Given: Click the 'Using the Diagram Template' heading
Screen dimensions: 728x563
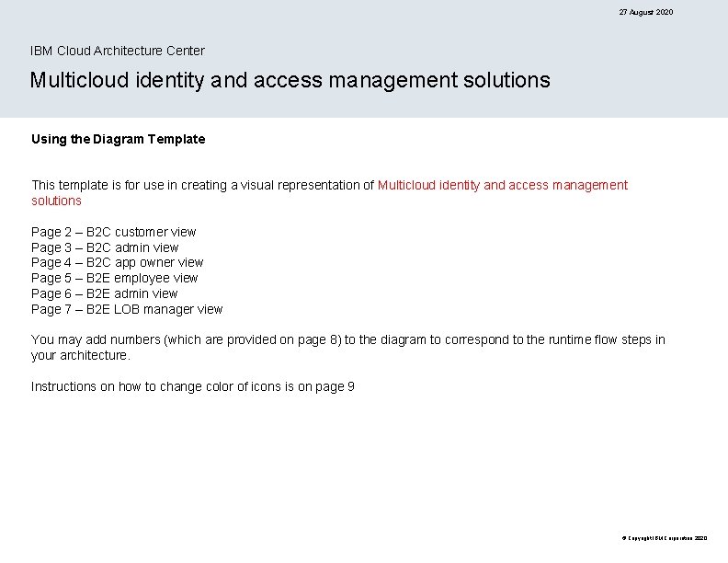Looking at the screenshot, I should 118,139.
